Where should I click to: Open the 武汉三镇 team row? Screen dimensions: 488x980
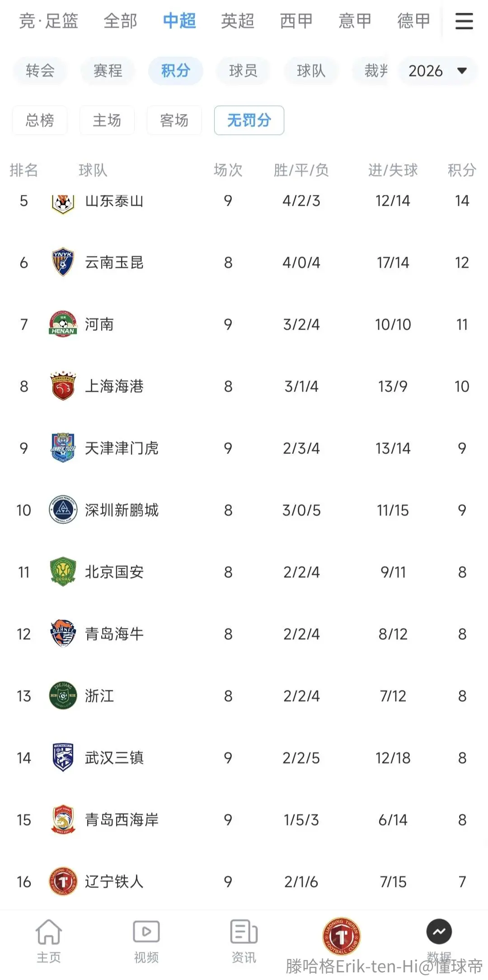244,758
